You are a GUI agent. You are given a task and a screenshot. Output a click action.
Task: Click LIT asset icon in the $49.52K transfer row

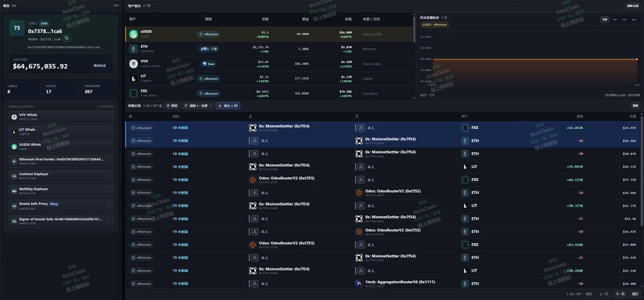[465, 166]
